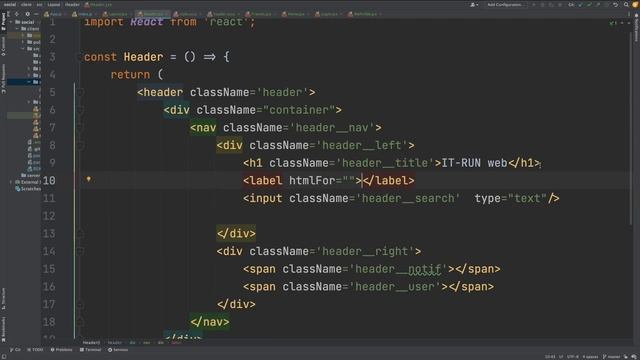Image resolution: width=640 pixels, height=360 pixels.
Task: Click closing </nav> tag on line 18
Action: point(210,322)
